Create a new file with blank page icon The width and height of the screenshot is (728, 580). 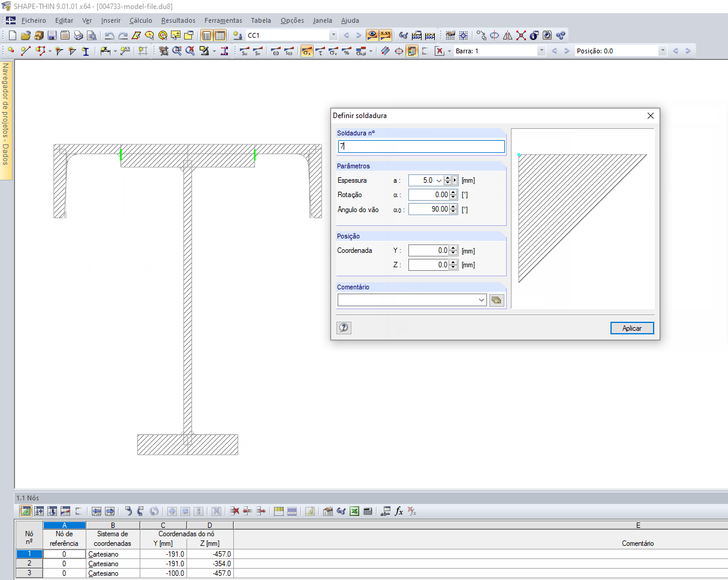(x=12, y=35)
